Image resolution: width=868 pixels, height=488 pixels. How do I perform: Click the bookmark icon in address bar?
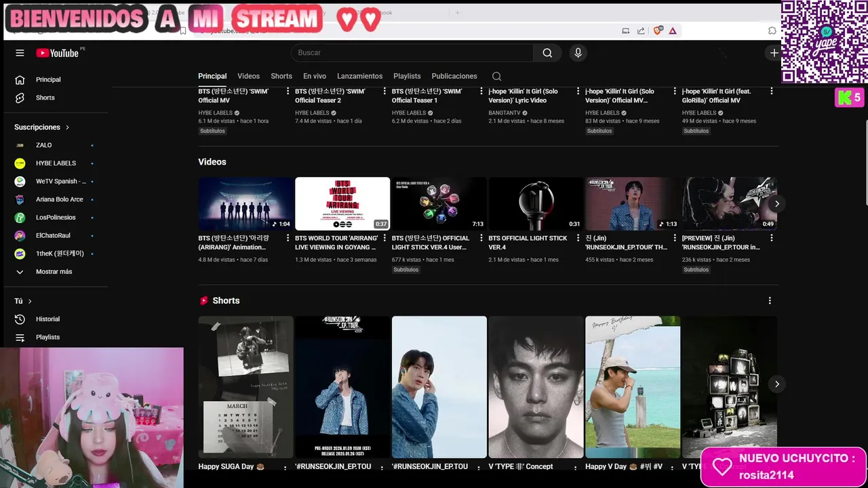183,30
